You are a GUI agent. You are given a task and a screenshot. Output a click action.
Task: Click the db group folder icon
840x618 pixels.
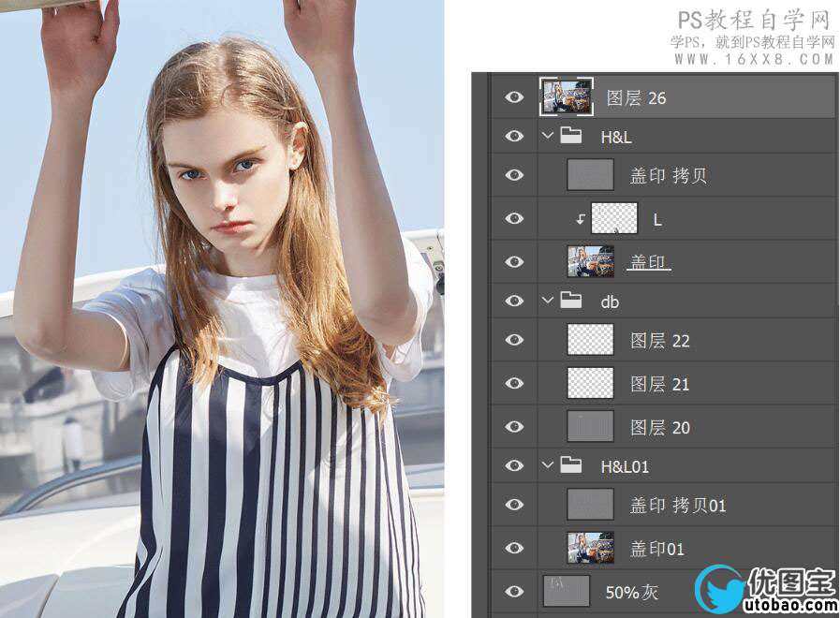coord(571,300)
